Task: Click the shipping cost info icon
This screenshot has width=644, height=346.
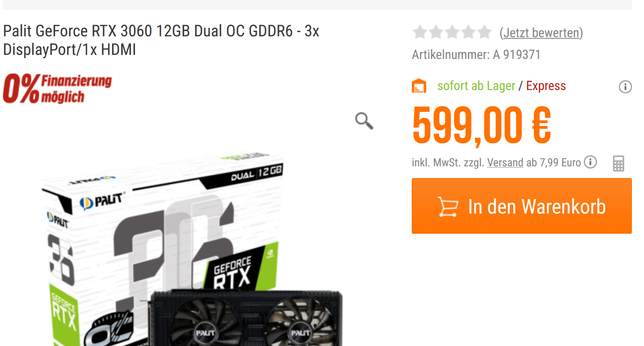Action: click(x=590, y=162)
